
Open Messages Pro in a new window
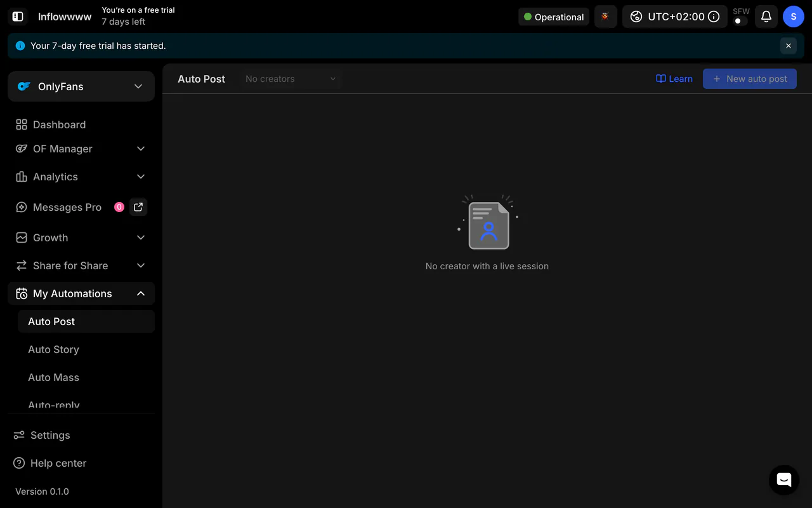point(138,207)
